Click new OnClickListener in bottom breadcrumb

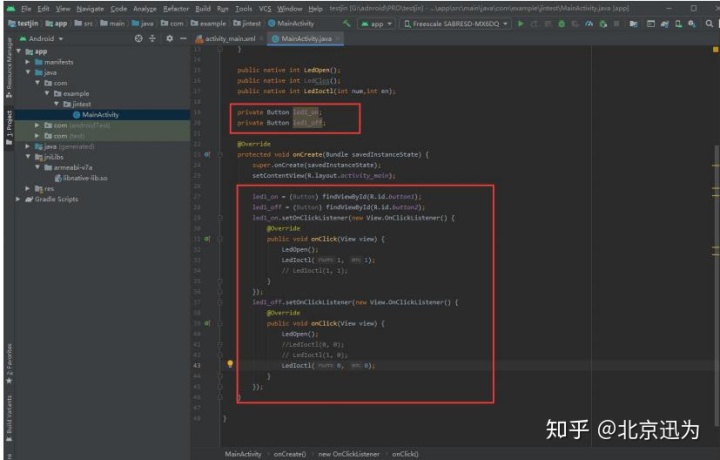pyautogui.click(x=349, y=454)
